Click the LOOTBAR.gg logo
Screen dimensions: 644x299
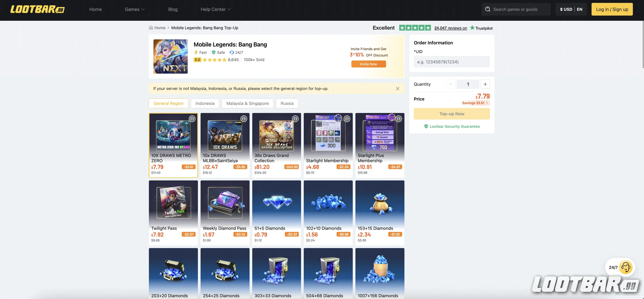click(37, 9)
